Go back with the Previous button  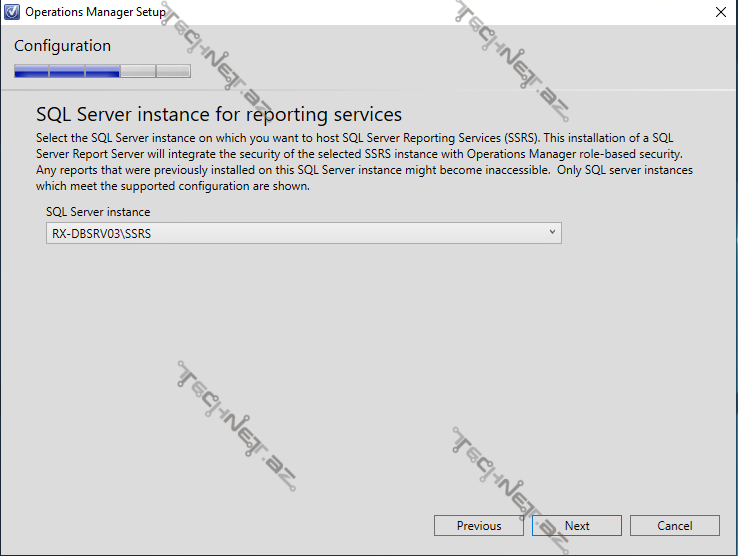tap(478, 526)
